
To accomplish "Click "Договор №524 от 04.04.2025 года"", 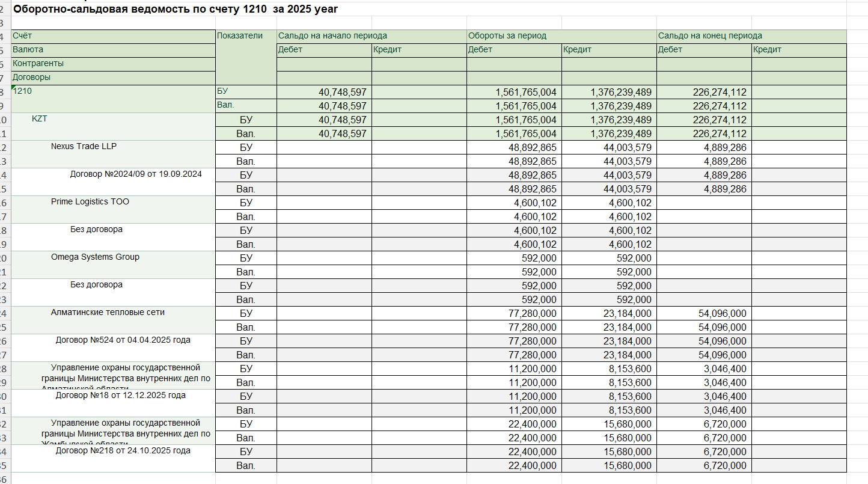I will tap(114, 348).
